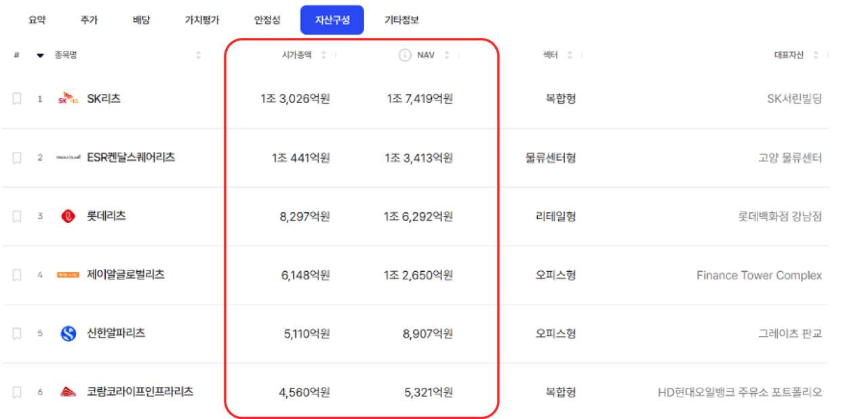Open the ESR켄달스퀘어리츠 stock name link
The height and width of the screenshot is (419, 868).
[131, 157]
